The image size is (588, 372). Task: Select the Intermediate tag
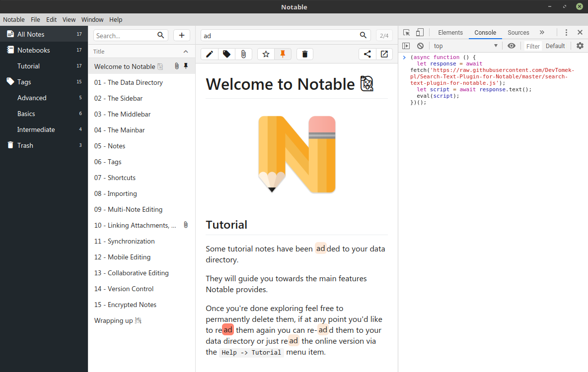coord(44,129)
